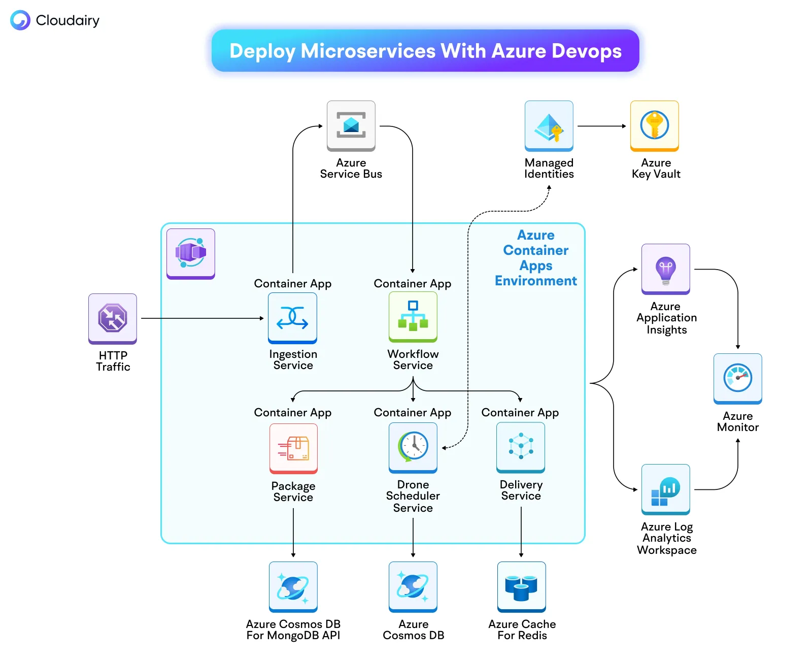Image resolution: width=812 pixels, height=660 pixels.
Task: Click the Container Apps Environment badge icon
Action: click(x=190, y=253)
